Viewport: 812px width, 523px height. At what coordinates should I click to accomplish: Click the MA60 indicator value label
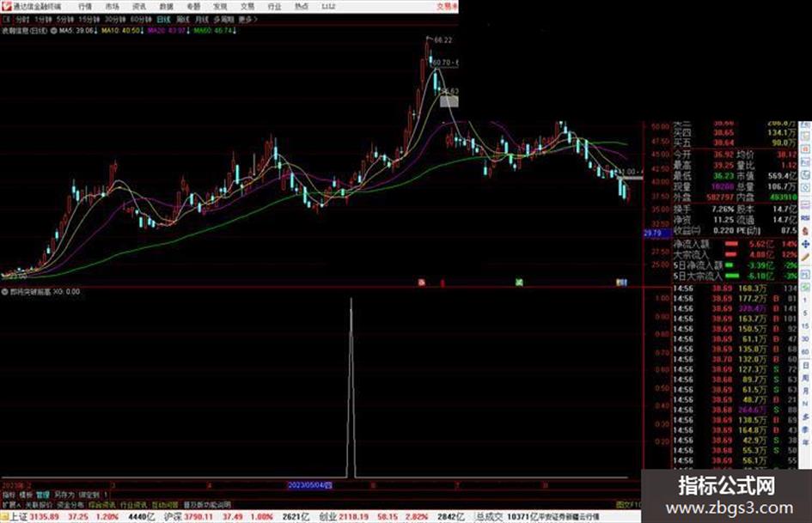215,31
